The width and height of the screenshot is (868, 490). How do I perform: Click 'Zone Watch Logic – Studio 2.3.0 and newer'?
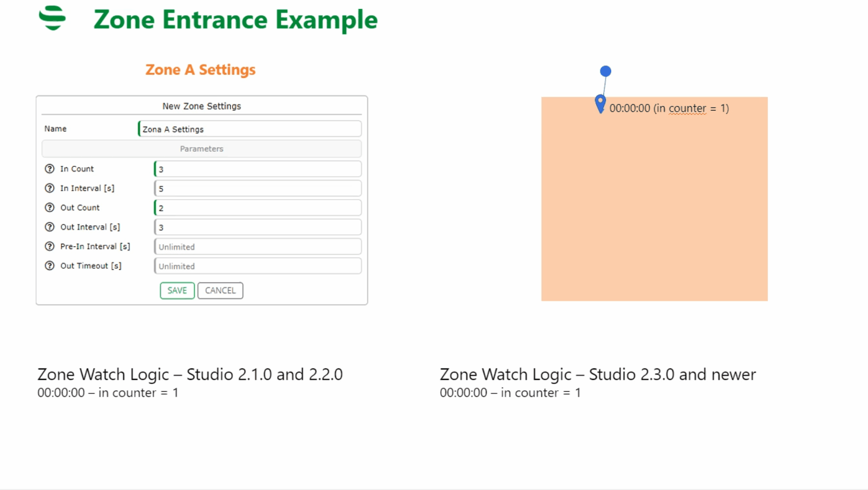tap(598, 374)
